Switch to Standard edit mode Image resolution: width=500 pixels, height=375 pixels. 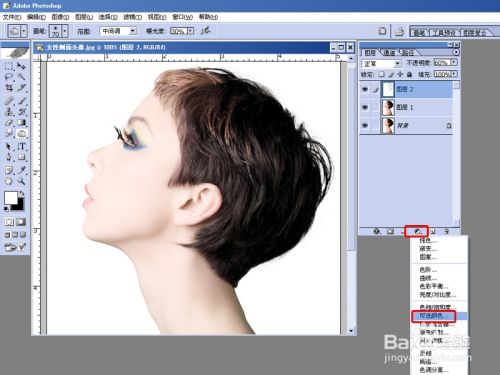point(9,222)
